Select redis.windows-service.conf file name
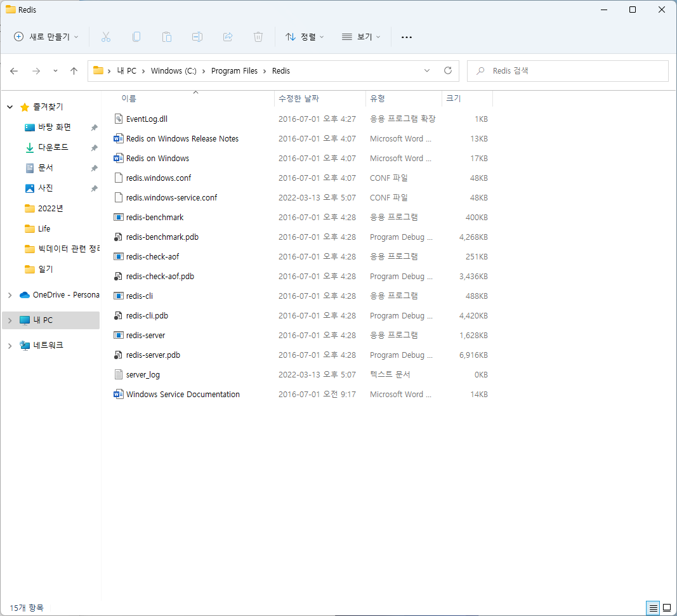The image size is (677, 616). click(171, 198)
